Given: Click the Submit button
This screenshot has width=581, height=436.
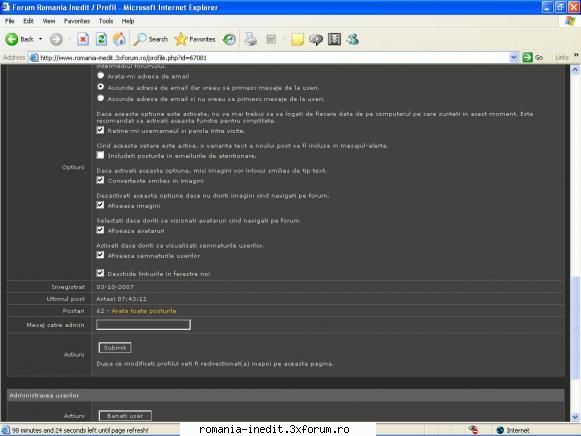Looking at the screenshot, I should [x=115, y=347].
